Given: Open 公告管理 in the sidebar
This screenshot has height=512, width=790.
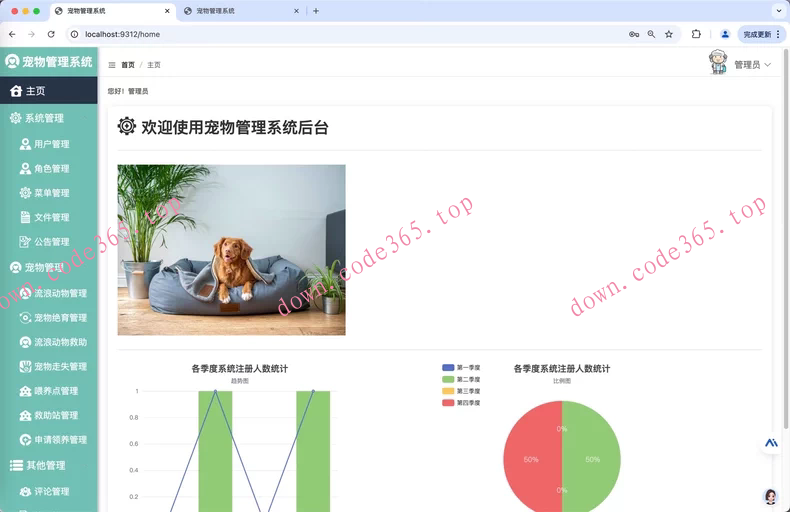Looking at the screenshot, I should coord(48,241).
